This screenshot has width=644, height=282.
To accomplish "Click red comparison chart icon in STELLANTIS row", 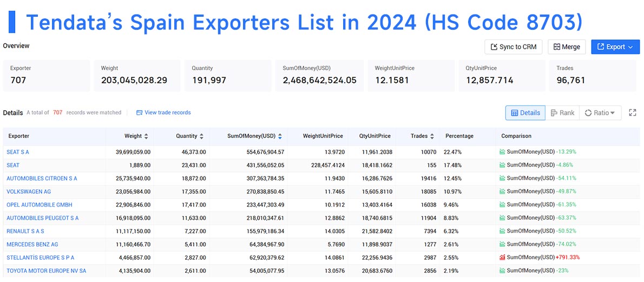I will pos(502,257).
